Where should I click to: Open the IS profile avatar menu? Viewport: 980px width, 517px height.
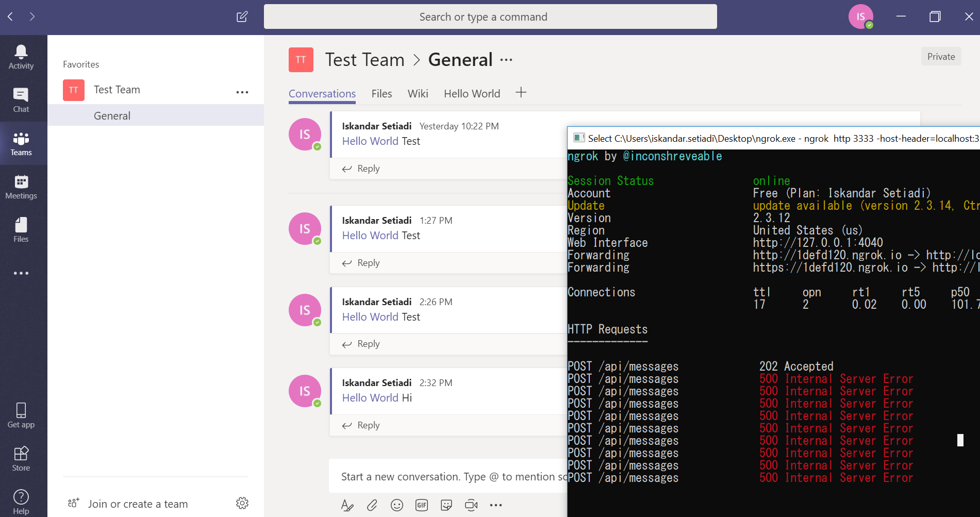[x=861, y=16]
